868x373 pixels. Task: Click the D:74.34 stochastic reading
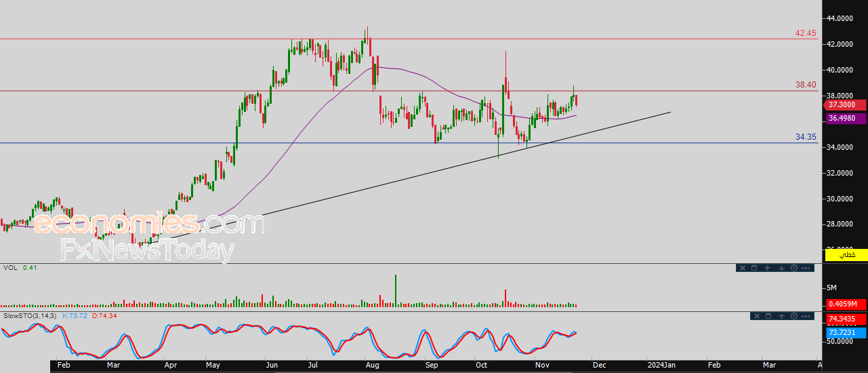click(104, 316)
